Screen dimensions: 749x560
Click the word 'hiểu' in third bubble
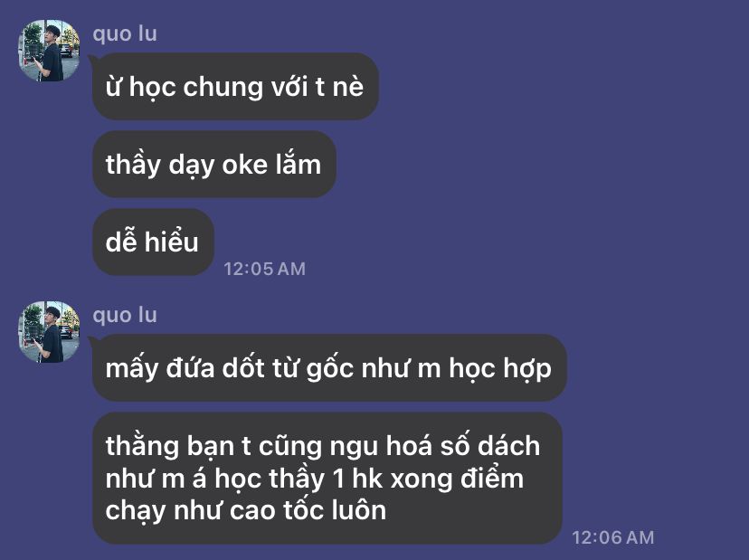click(172, 241)
